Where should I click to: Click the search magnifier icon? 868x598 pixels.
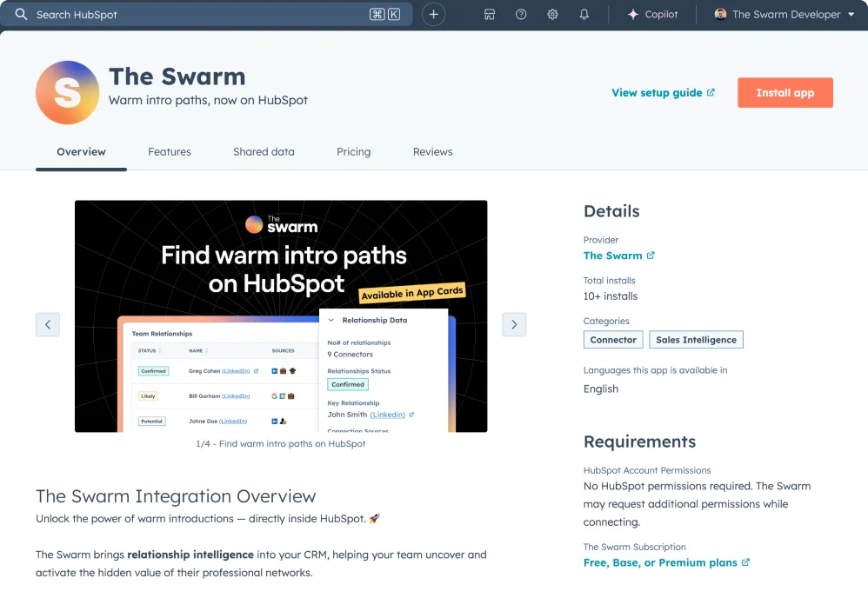coord(21,15)
